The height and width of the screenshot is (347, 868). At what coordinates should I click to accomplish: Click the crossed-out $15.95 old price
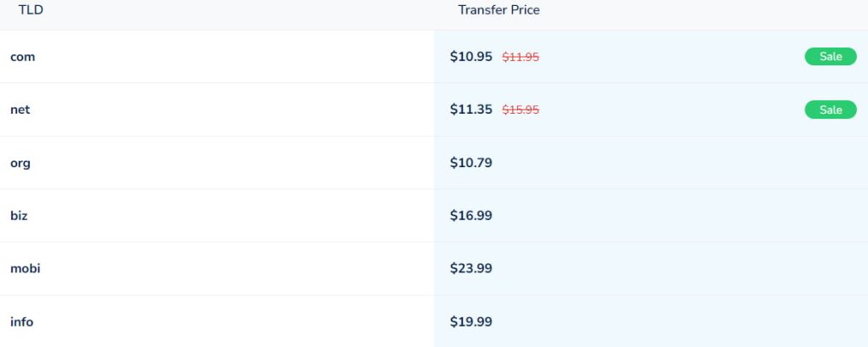click(520, 110)
